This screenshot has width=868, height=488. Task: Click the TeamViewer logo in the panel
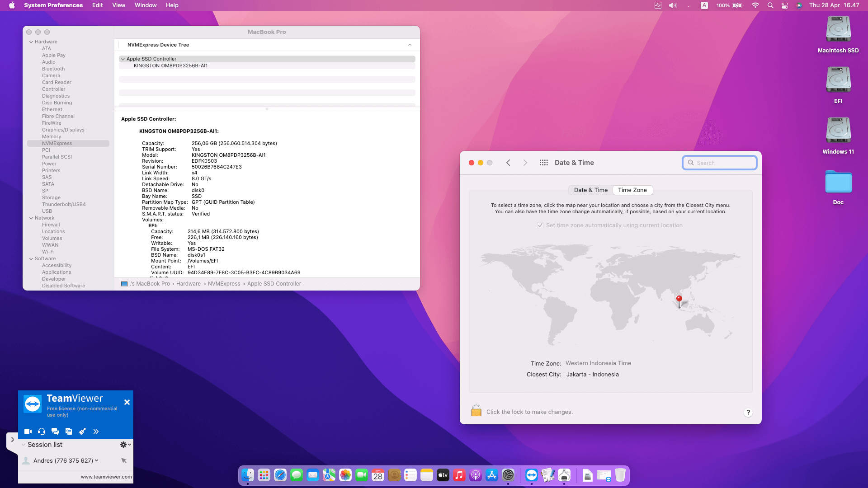click(x=33, y=404)
